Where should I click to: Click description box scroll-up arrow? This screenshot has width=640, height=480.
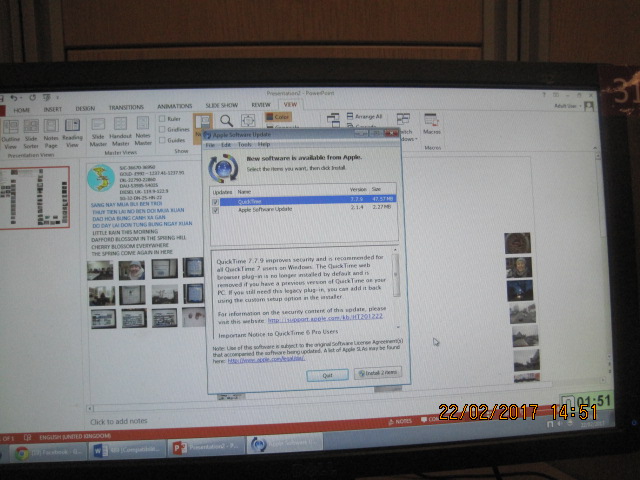click(x=395, y=250)
